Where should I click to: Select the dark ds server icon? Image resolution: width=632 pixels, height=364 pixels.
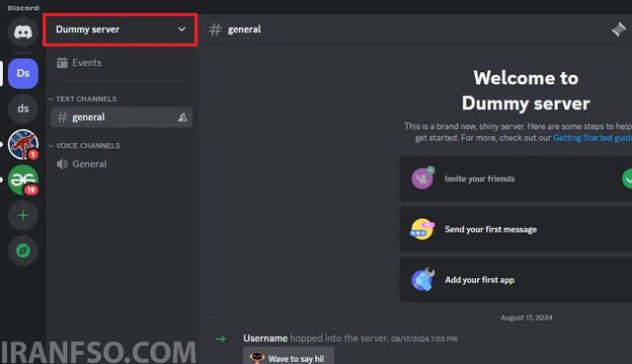pyautogui.click(x=23, y=109)
